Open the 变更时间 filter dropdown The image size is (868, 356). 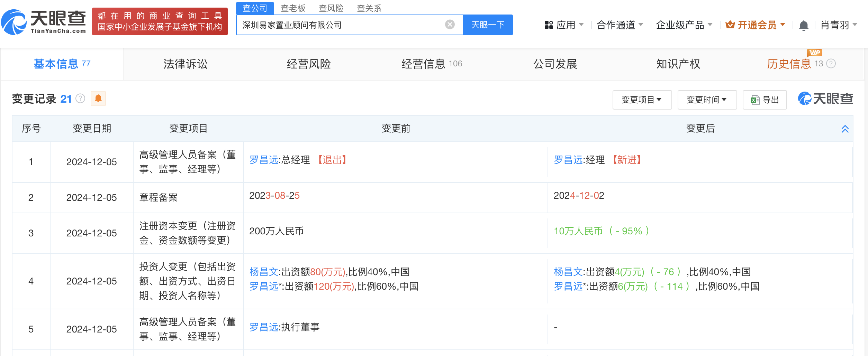click(x=707, y=100)
